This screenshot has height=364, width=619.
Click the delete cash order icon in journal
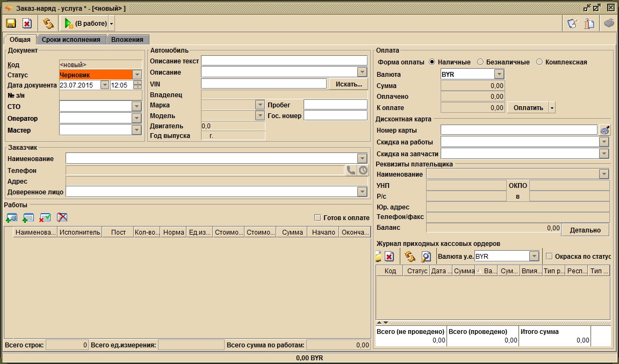coord(390,256)
